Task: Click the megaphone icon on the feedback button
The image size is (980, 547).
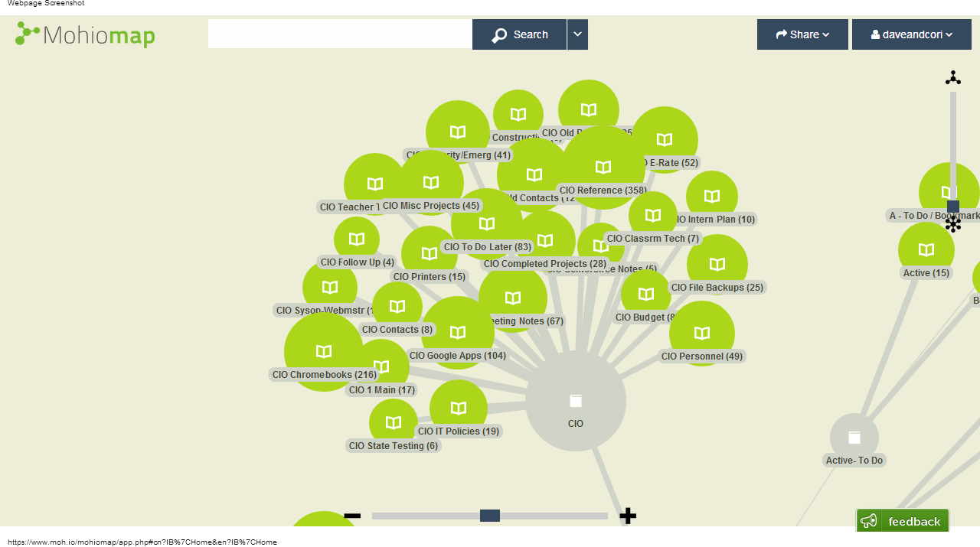Action: pos(869,520)
